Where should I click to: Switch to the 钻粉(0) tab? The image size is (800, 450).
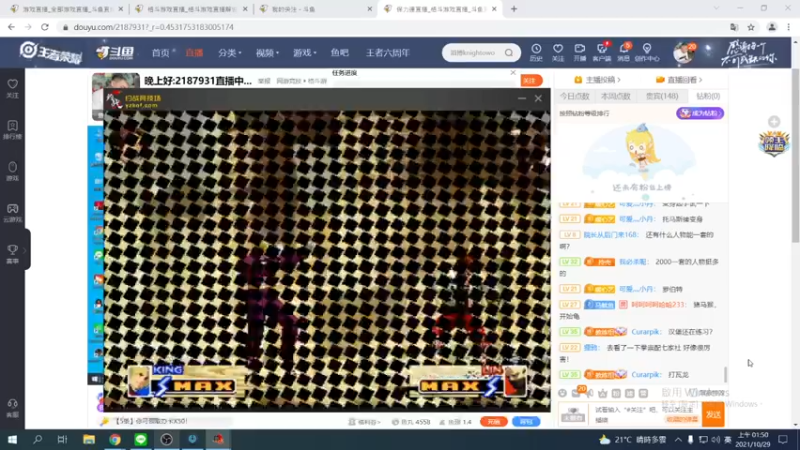pos(708,96)
